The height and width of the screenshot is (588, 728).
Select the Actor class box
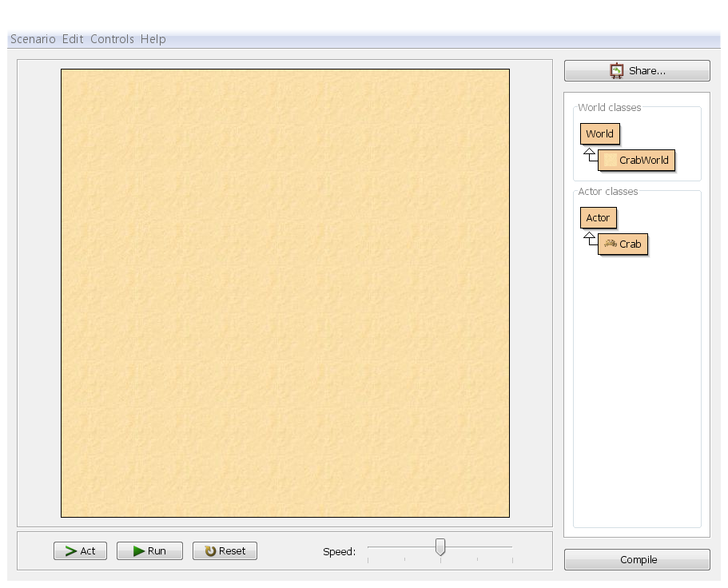coord(598,217)
